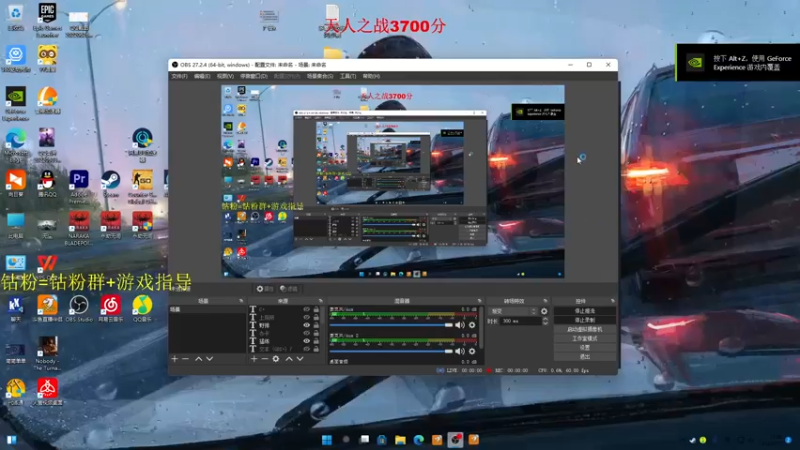Image resolution: width=800 pixels, height=450 pixels.
Task: Pop out the audio mixer dock
Action: click(479, 301)
